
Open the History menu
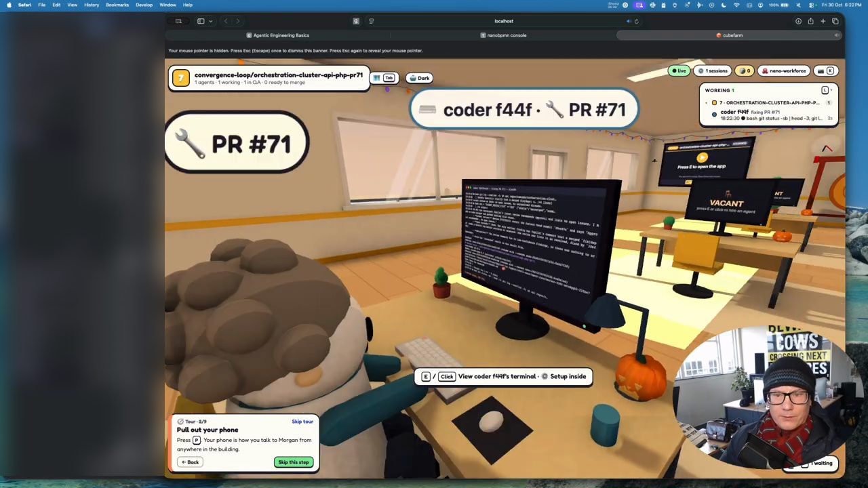pos(92,5)
